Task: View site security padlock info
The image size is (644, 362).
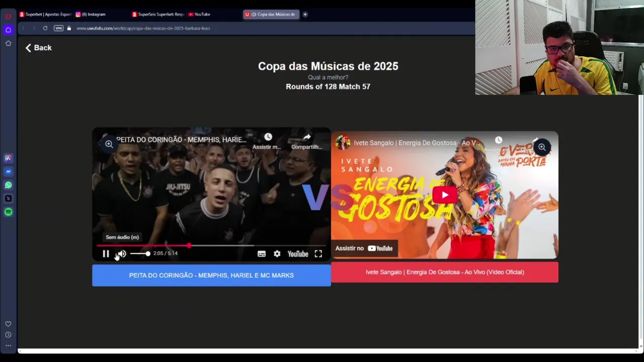Action: (x=69, y=28)
